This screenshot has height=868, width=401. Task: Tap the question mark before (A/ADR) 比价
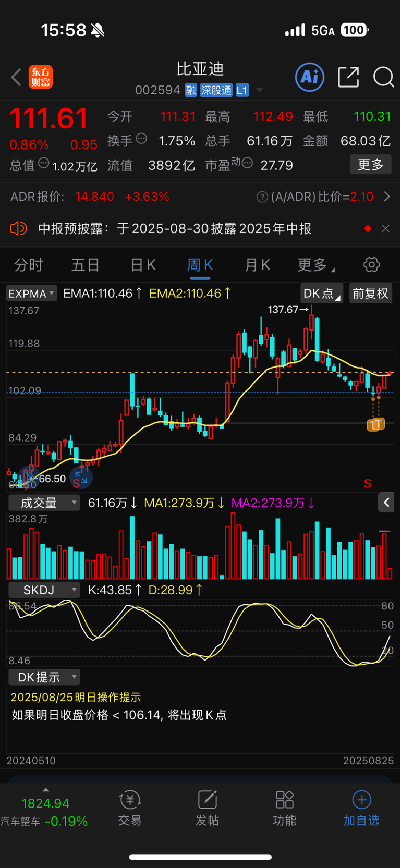(262, 197)
